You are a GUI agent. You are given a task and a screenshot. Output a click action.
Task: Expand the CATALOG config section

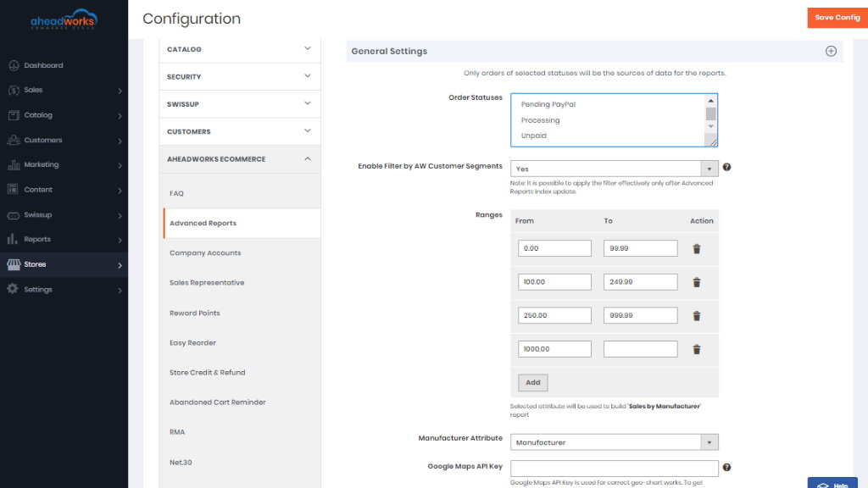[239, 49]
